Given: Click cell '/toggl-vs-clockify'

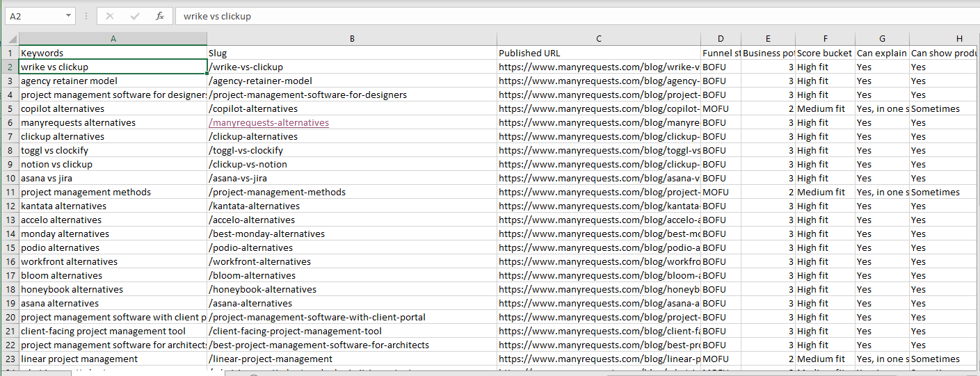Looking at the screenshot, I should 352,150.
